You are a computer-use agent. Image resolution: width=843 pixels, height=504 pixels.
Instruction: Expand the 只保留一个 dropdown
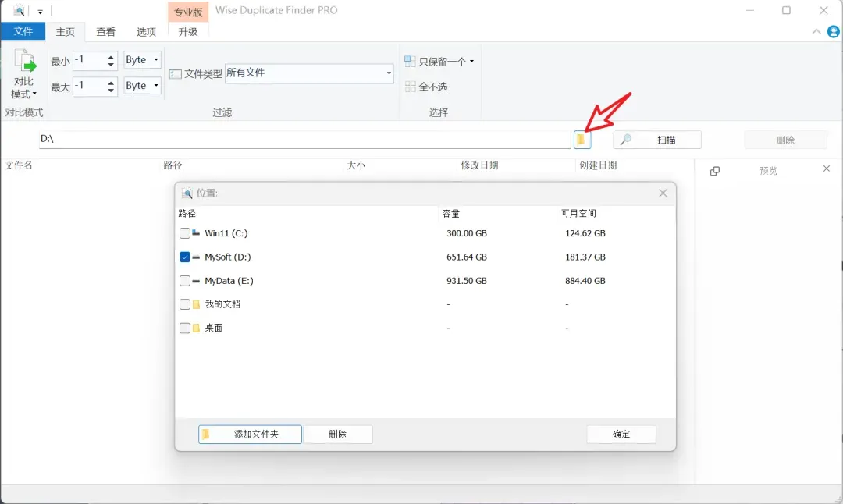pyautogui.click(x=471, y=62)
